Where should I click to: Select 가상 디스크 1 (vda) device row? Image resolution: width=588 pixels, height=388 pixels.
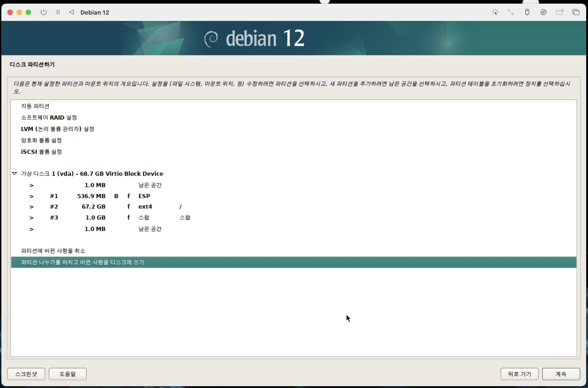tap(294, 173)
